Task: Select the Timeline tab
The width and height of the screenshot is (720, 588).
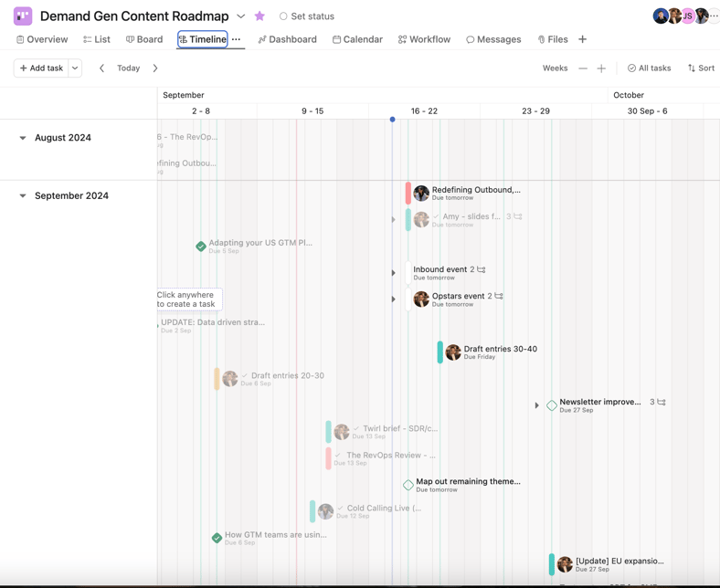Action: click(203, 39)
